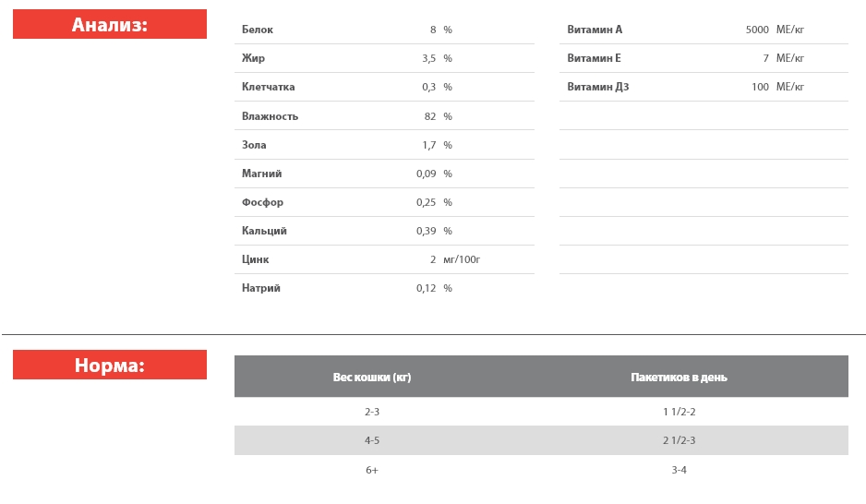Select the Цинк unit мг/100г

(462, 259)
